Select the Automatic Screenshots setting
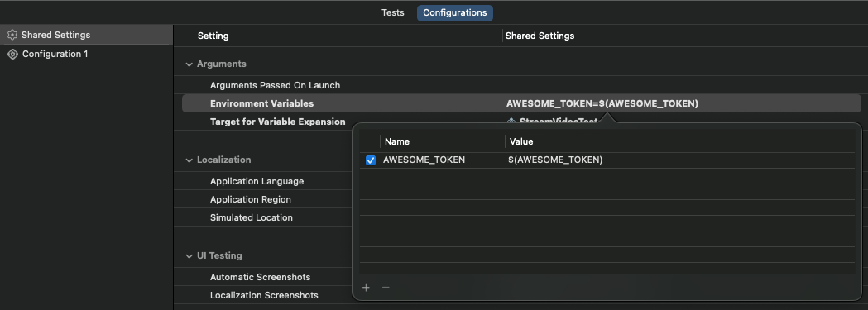The height and width of the screenshot is (310, 868). point(260,277)
